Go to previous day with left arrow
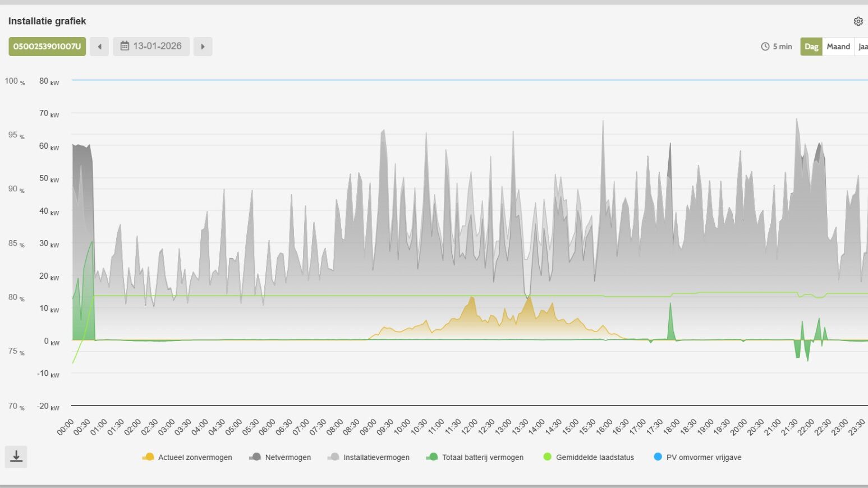 point(99,47)
